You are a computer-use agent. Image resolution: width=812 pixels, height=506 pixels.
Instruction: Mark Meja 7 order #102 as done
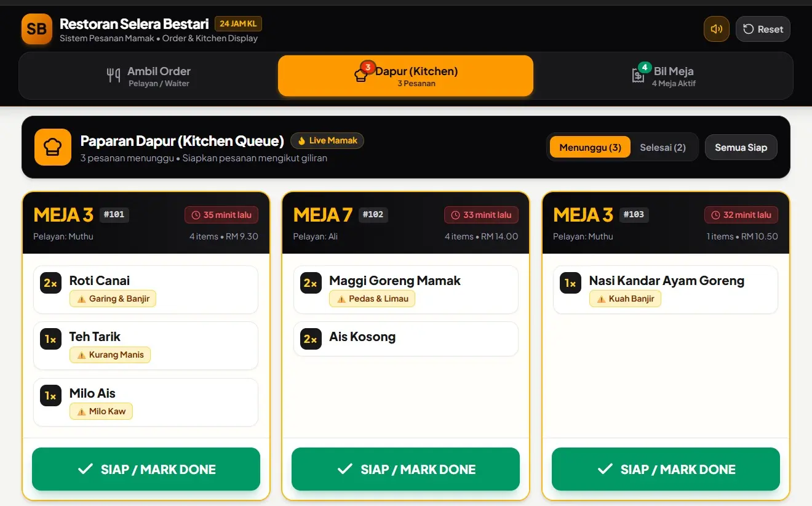click(x=405, y=469)
